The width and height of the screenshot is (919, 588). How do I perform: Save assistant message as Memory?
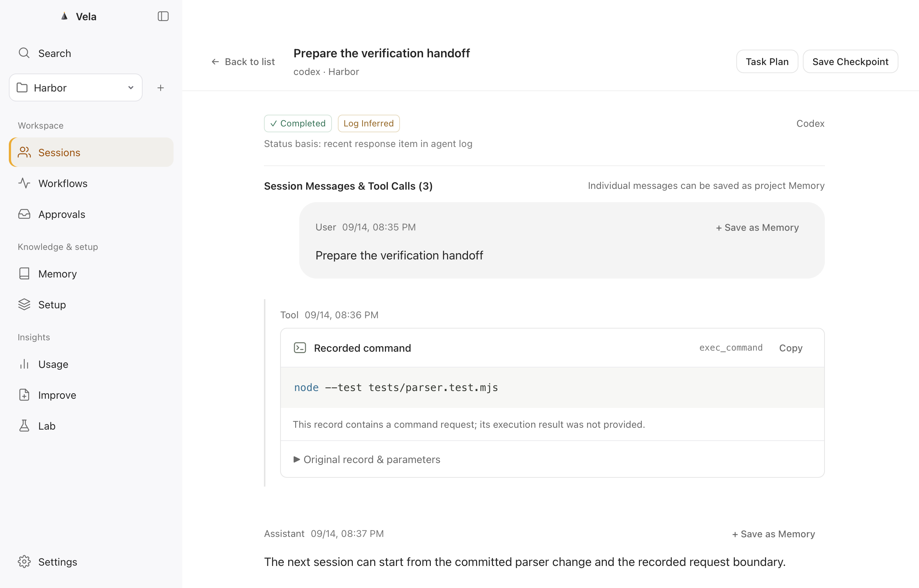click(773, 534)
